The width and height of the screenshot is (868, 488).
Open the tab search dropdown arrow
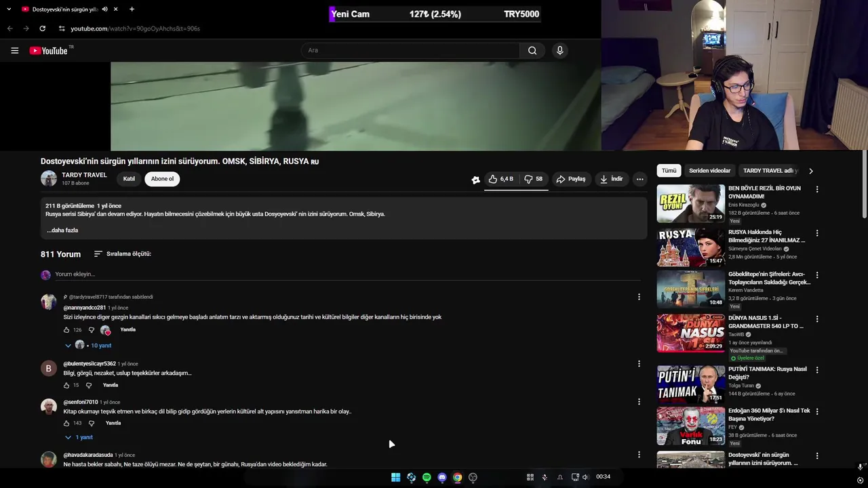pos(9,9)
